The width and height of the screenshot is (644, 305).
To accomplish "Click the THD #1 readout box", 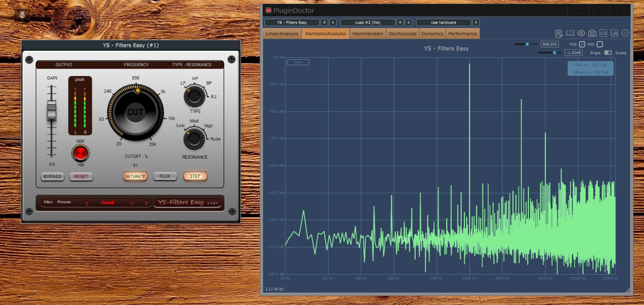I will (x=590, y=69).
